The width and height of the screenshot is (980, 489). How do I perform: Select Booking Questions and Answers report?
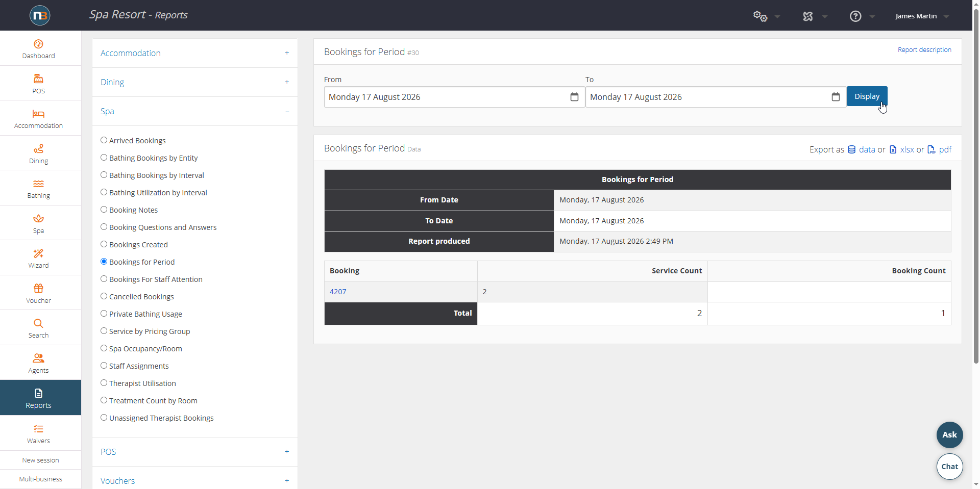pyautogui.click(x=104, y=227)
